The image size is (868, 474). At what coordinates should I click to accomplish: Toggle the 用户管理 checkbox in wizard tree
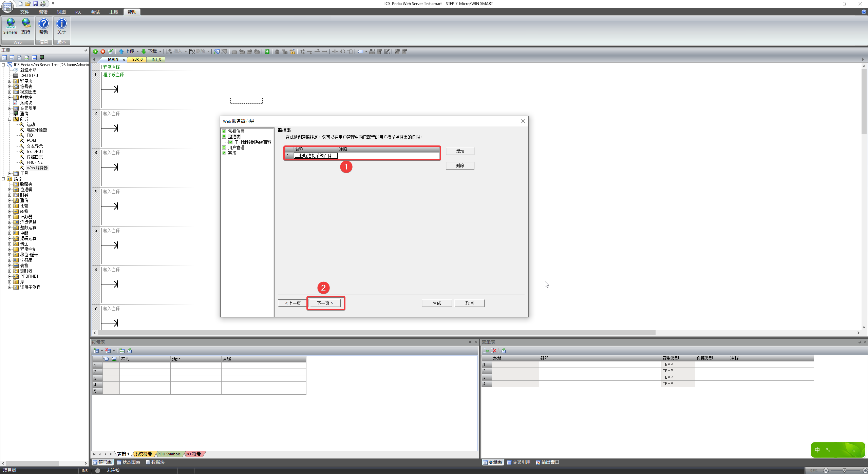click(x=224, y=147)
